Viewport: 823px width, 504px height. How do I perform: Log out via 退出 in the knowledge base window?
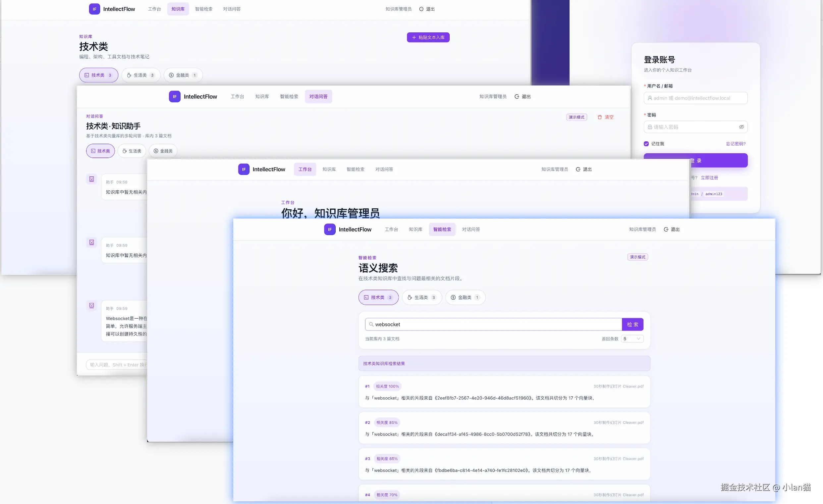[x=427, y=9]
